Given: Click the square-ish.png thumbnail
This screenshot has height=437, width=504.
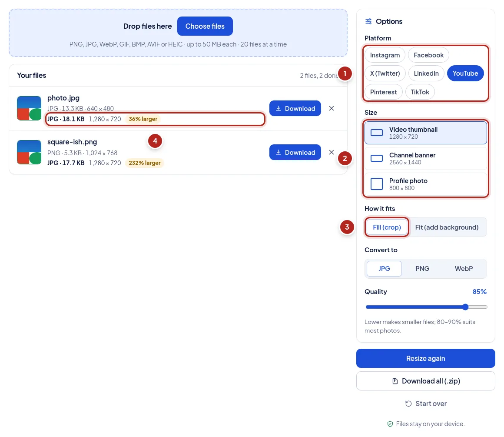Looking at the screenshot, I should click(29, 152).
